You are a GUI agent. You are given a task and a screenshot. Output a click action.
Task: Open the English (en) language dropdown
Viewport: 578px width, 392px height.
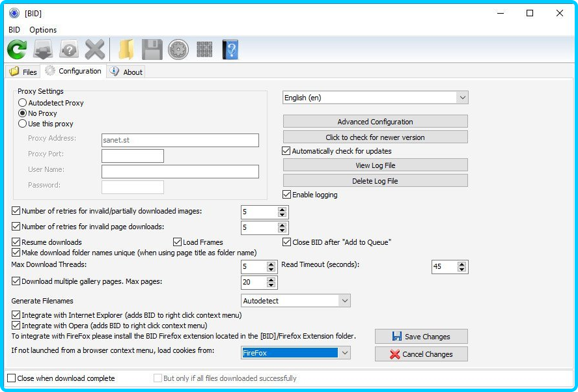(376, 98)
